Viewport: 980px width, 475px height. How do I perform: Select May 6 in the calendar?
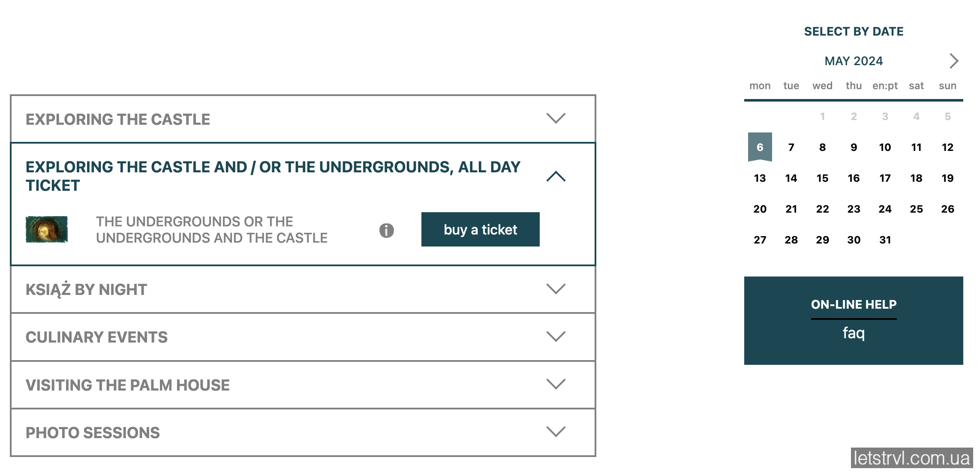click(x=760, y=147)
